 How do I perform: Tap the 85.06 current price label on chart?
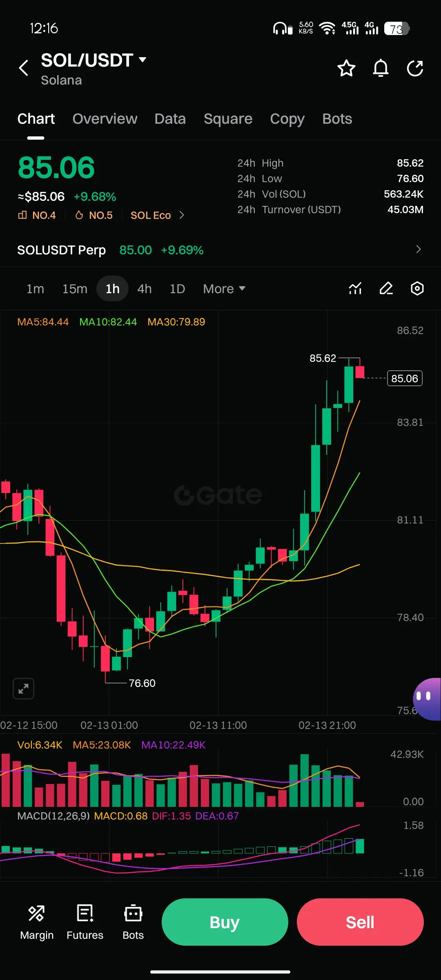(405, 379)
